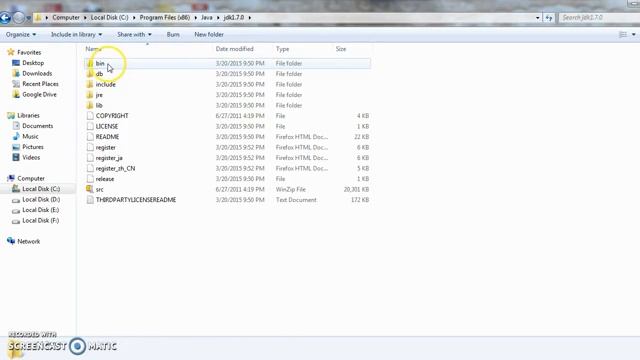Click jdk1.7.0 in the address breadcrumb
The image size is (640, 360).
point(233,18)
